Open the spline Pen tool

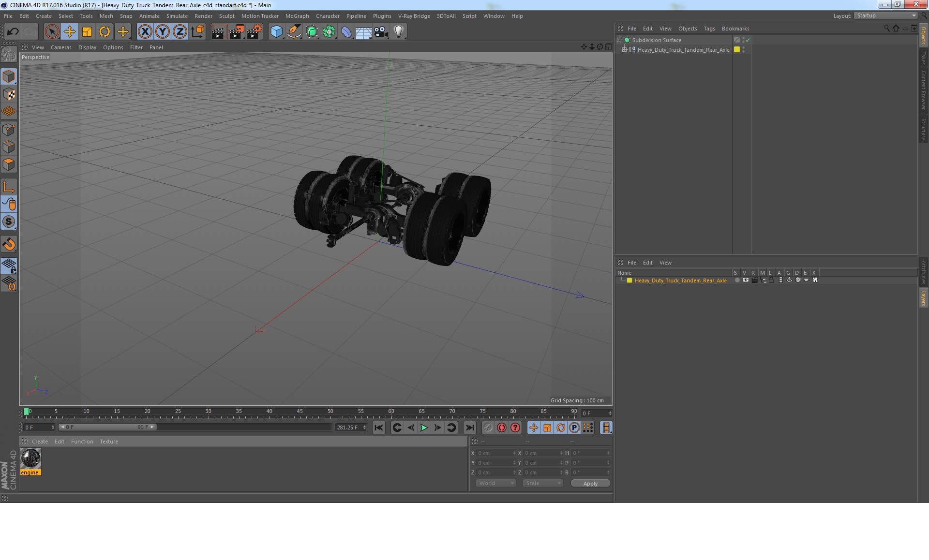click(x=294, y=32)
